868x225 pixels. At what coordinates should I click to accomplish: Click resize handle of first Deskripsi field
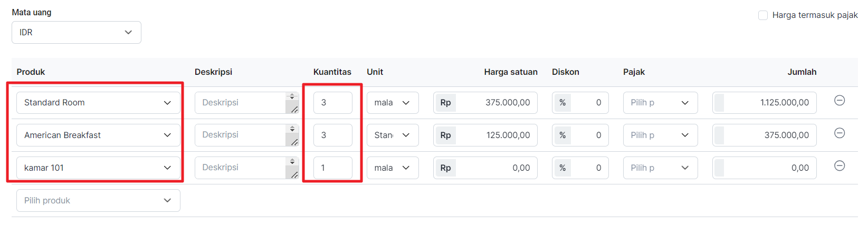click(294, 110)
